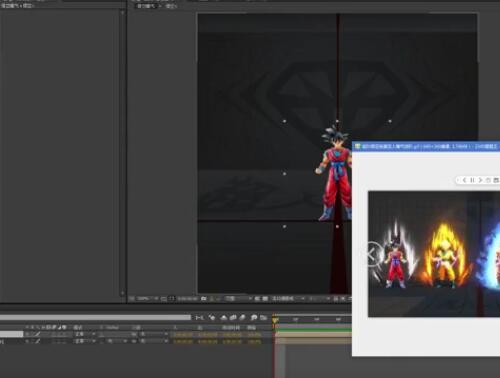Click the current time indicator in timeline
The image size is (500, 378).
pyautogui.click(x=275, y=320)
